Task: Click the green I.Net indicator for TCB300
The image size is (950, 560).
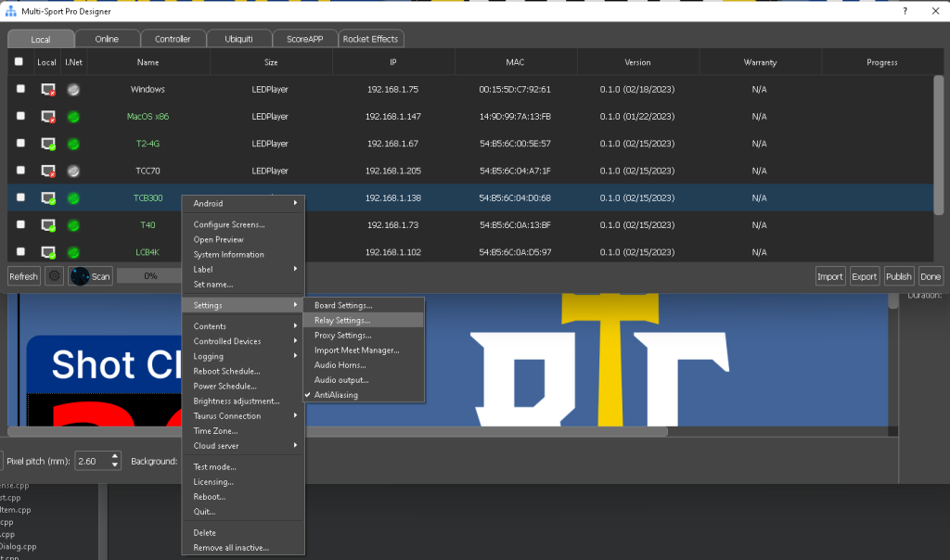Action: click(73, 198)
